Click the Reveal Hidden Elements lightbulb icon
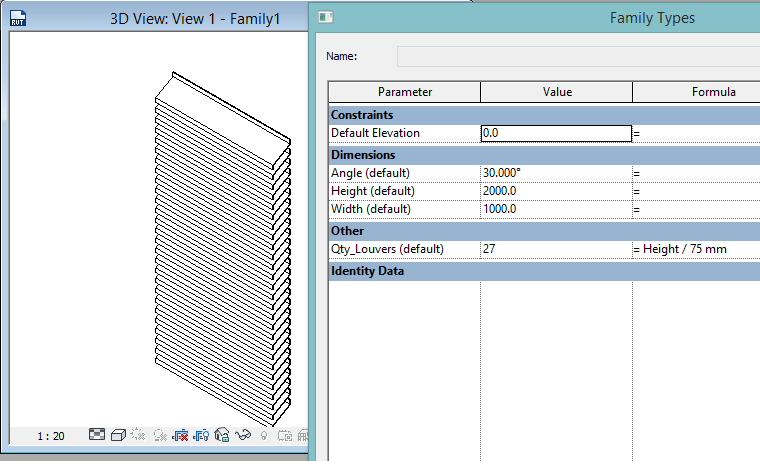Viewport: 760px width, 461px height. click(264, 436)
